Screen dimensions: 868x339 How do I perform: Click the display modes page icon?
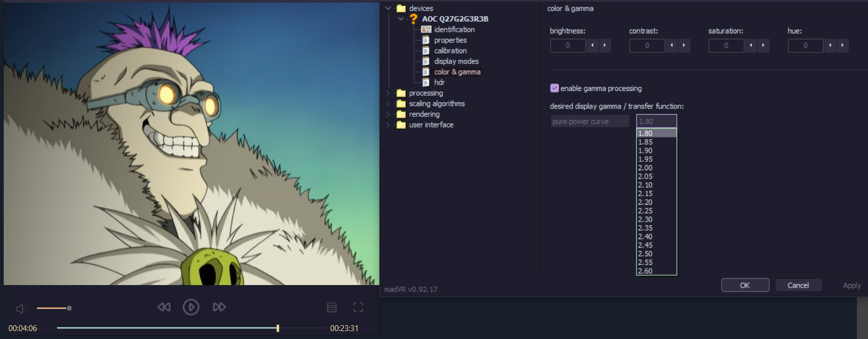coord(426,61)
